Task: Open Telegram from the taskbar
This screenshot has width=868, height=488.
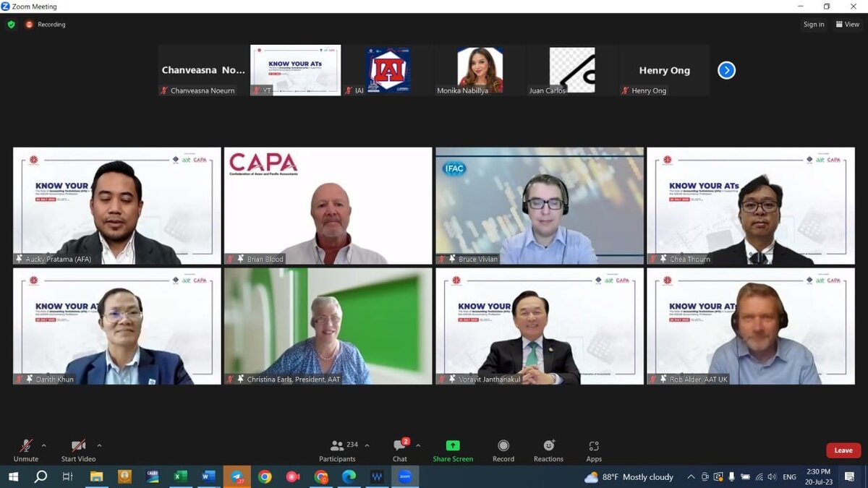Action: pos(237,476)
